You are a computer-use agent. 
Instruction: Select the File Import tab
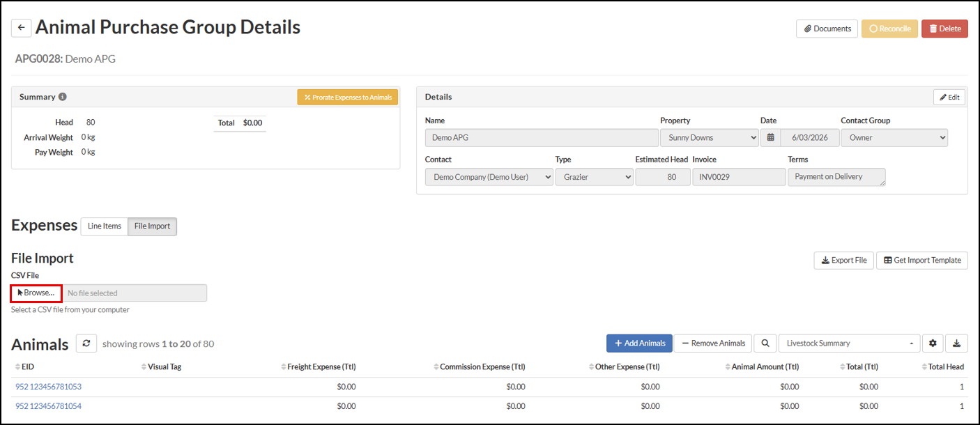tap(153, 226)
